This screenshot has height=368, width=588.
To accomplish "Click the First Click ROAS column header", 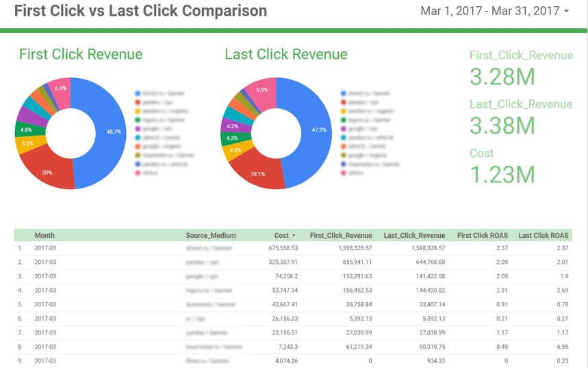I will click(483, 236).
